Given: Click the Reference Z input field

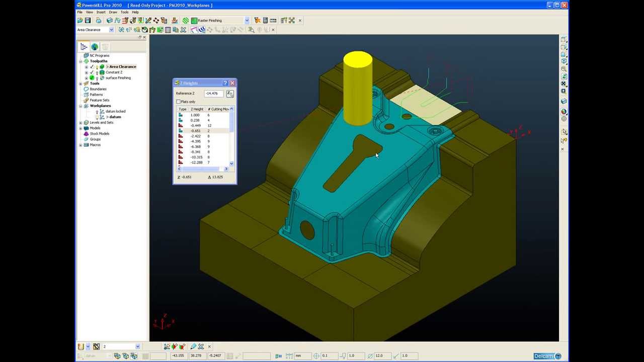Looking at the screenshot, I should point(214,94).
